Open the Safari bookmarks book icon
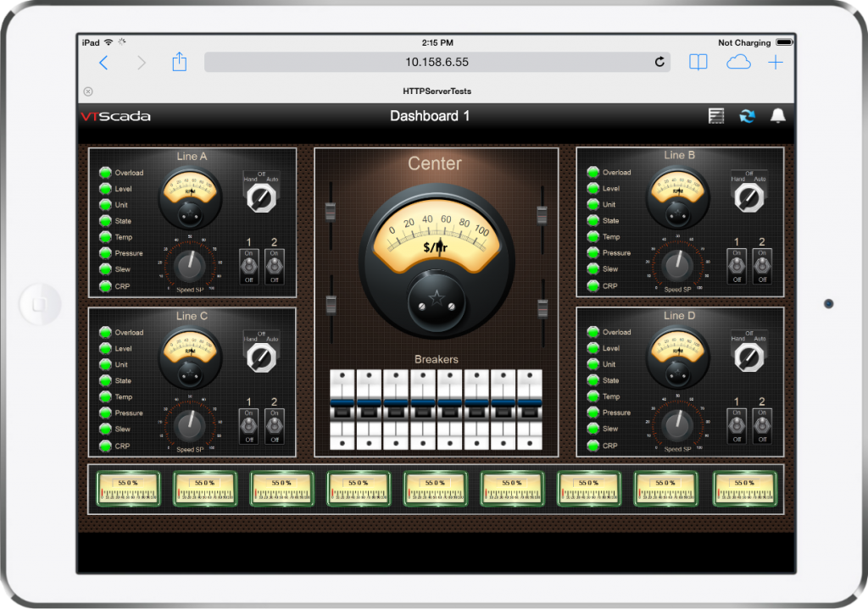868x609 pixels. 698,63
